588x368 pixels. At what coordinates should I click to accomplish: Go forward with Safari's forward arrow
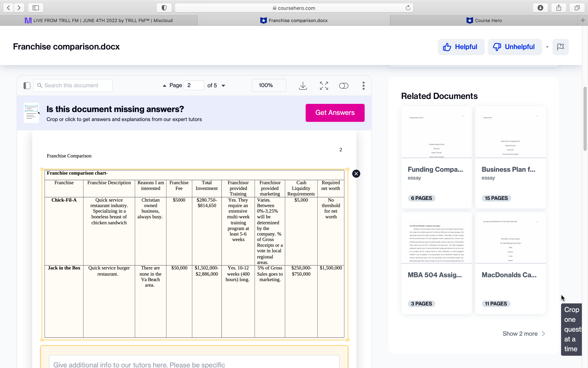19,8
